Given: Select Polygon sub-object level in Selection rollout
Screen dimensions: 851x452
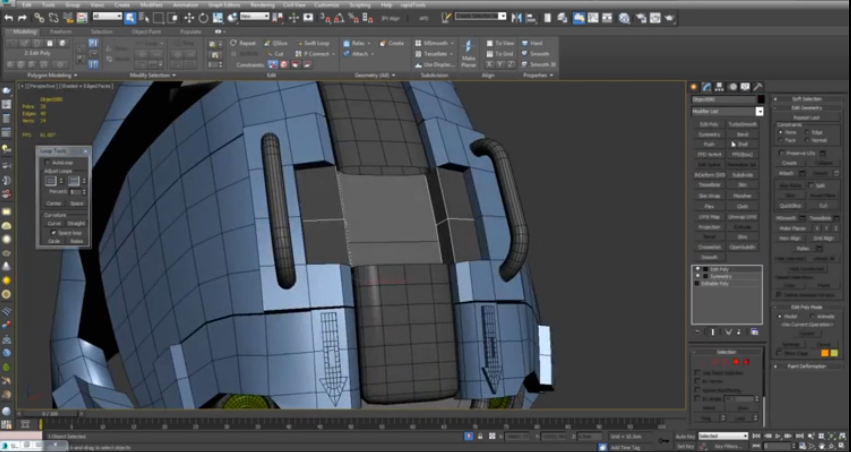Looking at the screenshot, I should coord(736,362).
